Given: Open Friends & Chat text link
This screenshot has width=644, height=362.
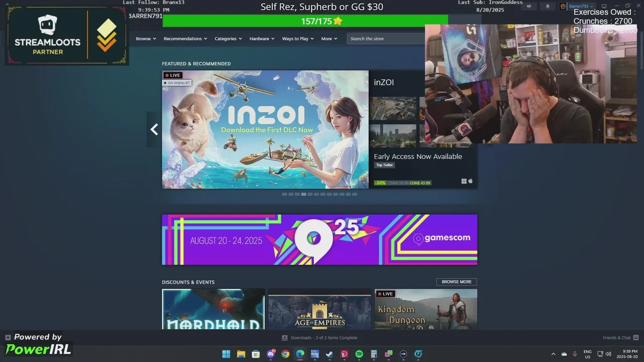Looking at the screenshot, I should point(616,338).
